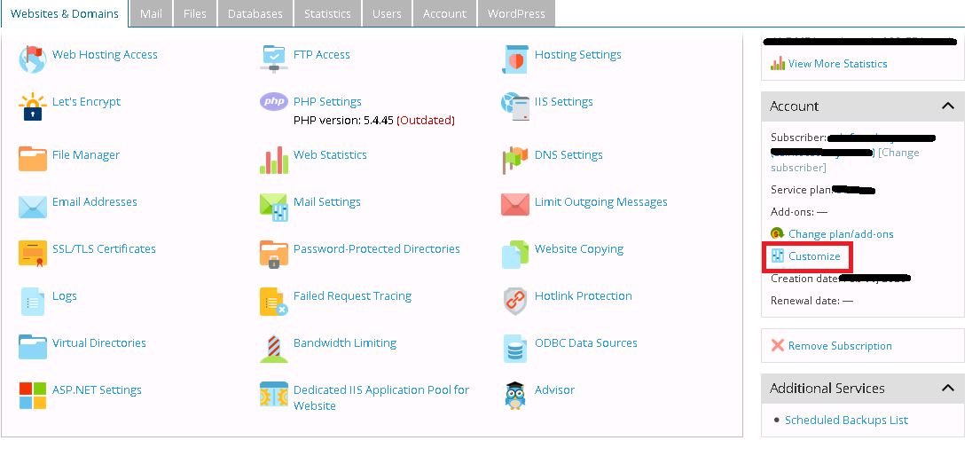
Task: Click the red X Remove Subscription icon
Action: pos(778,345)
